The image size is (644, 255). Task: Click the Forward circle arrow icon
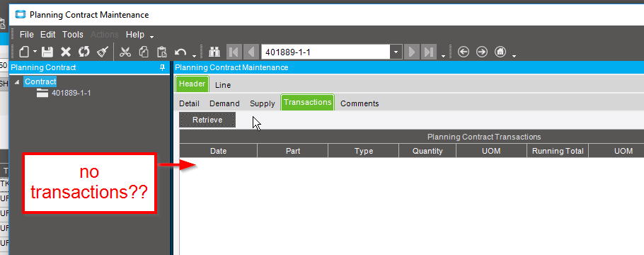(x=482, y=52)
